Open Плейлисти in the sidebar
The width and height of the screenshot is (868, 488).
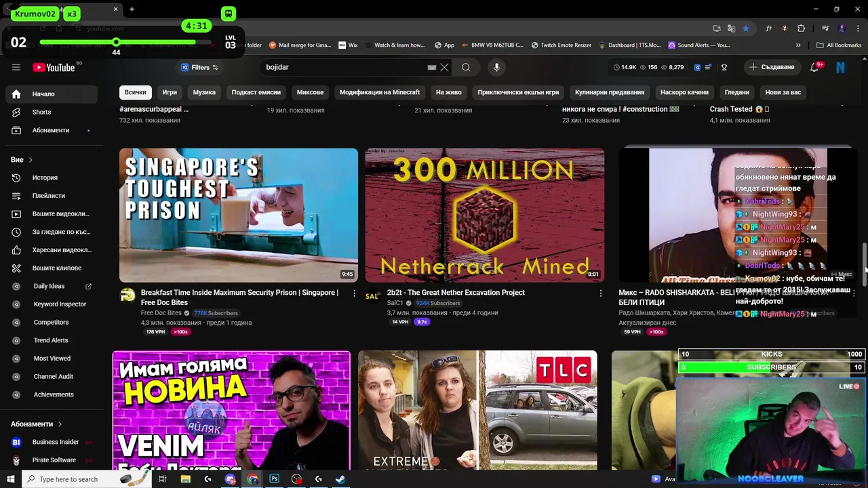52,196
